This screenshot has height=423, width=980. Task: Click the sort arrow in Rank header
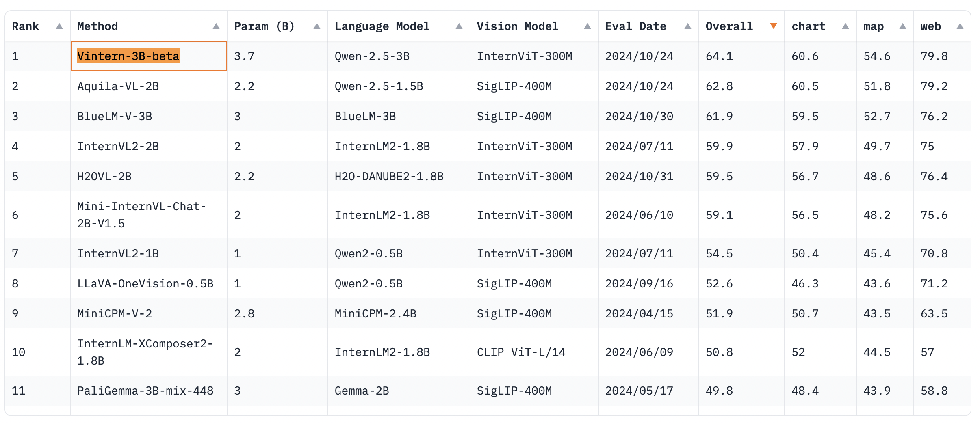tap(59, 26)
